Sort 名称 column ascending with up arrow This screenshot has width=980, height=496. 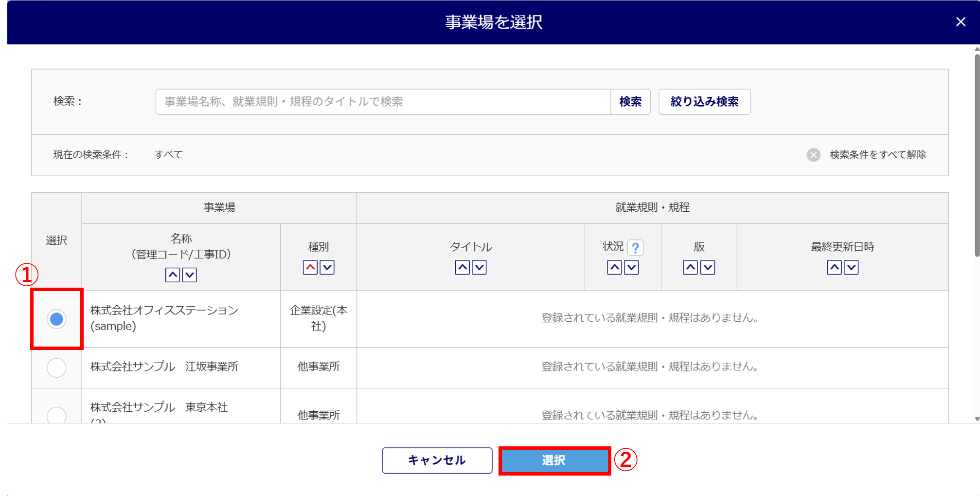tap(173, 275)
